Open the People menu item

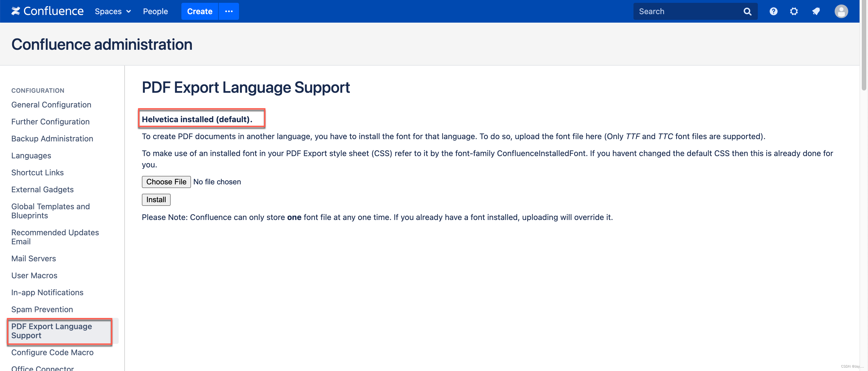click(x=155, y=11)
